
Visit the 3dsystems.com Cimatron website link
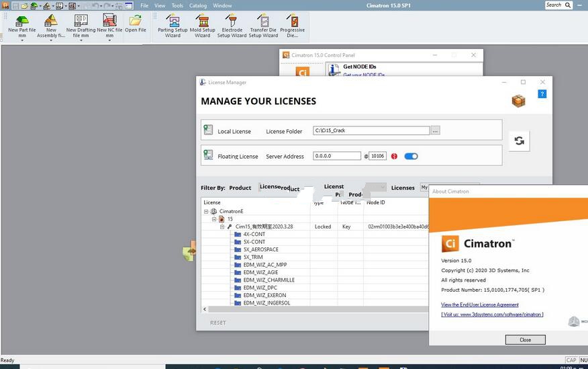[493, 315]
